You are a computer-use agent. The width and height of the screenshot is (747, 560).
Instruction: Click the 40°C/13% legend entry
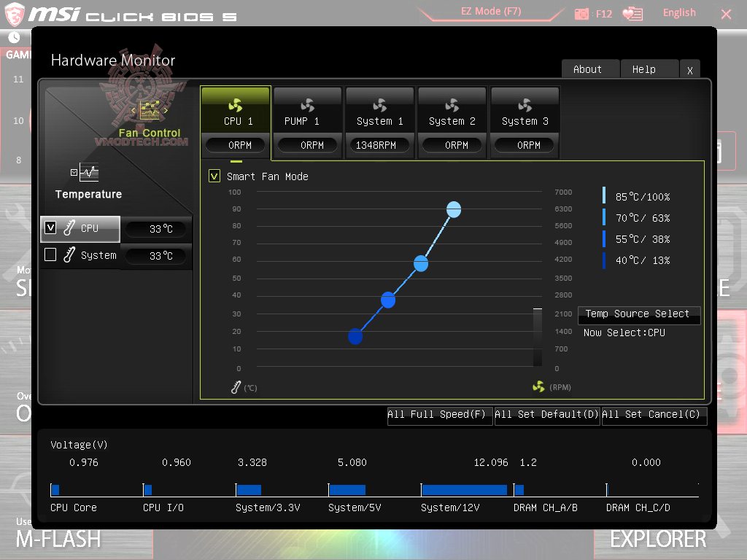click(637, 260)
